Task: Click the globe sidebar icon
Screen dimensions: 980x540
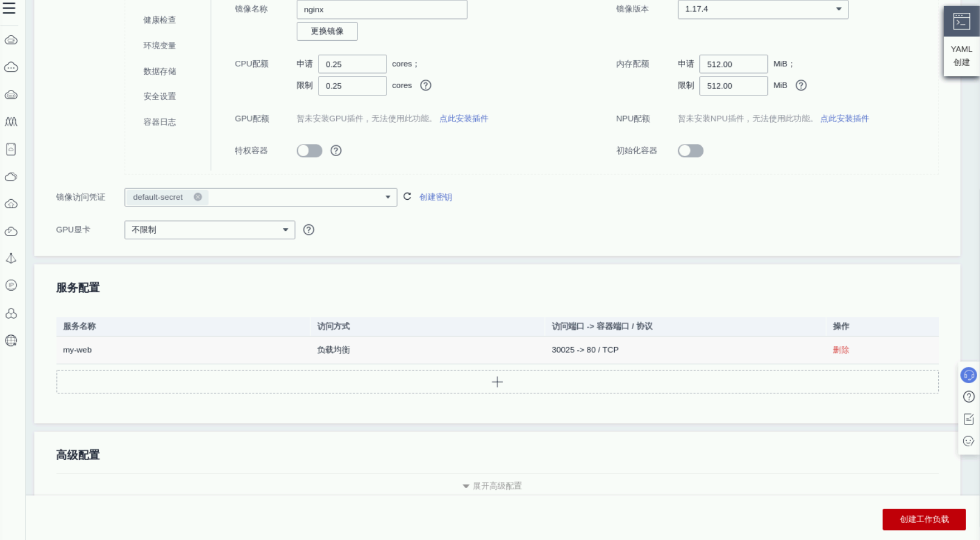Action: (x=11, y=340)
